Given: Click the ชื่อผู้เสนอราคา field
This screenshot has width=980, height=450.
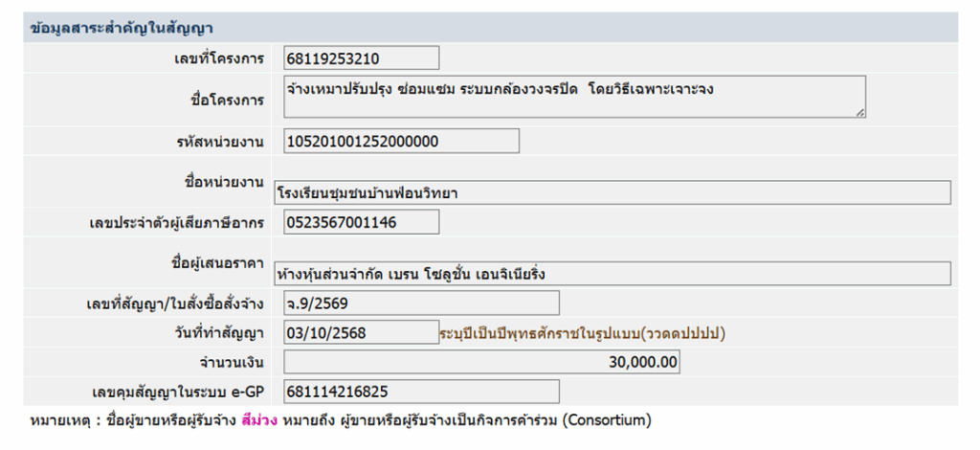Looking at the screenshot, I should tap(612, 274).
